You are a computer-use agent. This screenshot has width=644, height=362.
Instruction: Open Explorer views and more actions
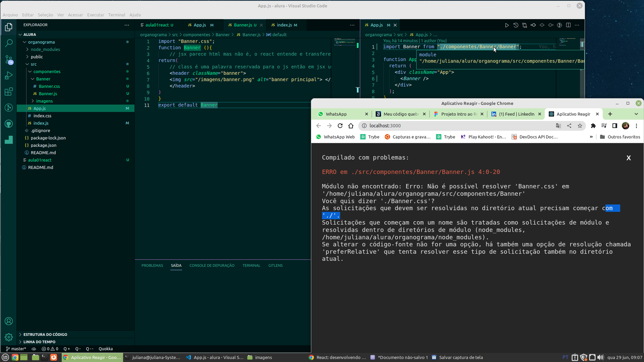[126, 25]
